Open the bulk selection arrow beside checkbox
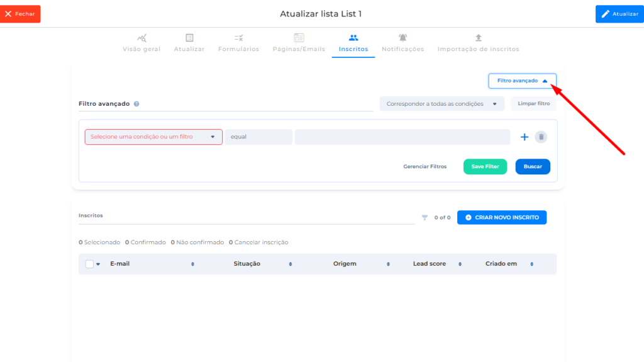The image size is (644, 362). (x=98, y=264)
